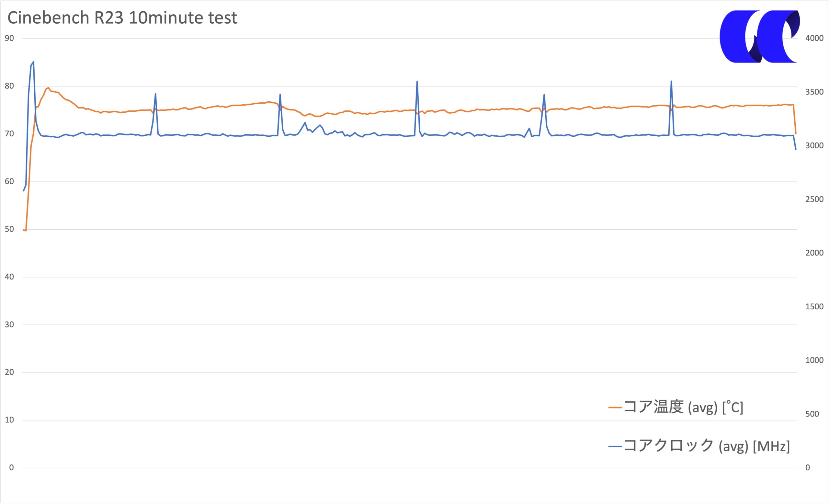Click the left axis label 50
The width and height of the screenshot is (829, 504).
coord(9,229)
